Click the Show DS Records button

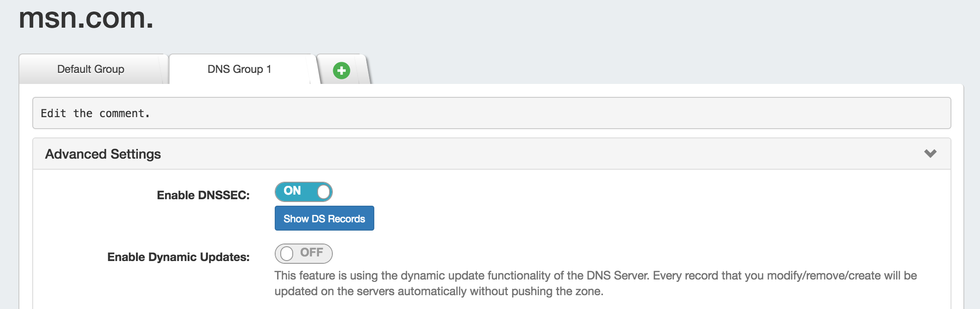point(324,219)
